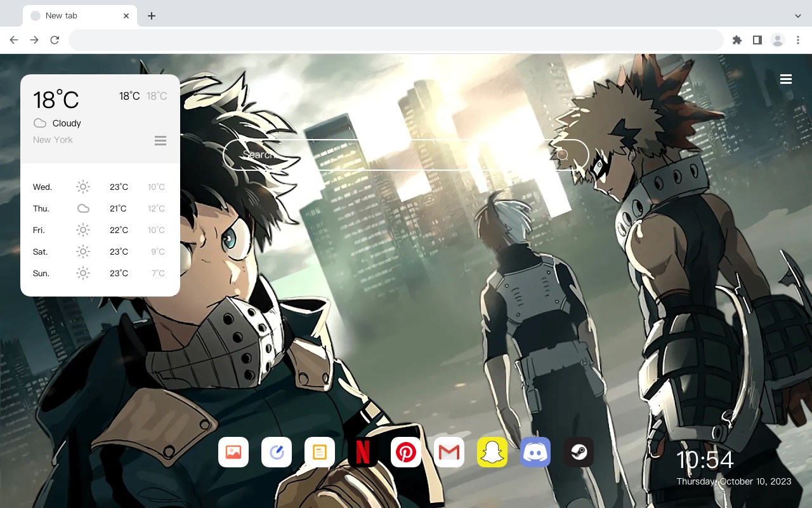
Task: Click the Thu. forecast day label
Action: [41, 208]
